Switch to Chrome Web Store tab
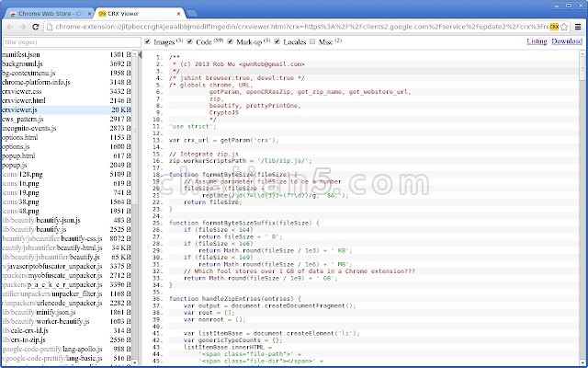This screenshot has height=368, width=588. tap(50, 14)
